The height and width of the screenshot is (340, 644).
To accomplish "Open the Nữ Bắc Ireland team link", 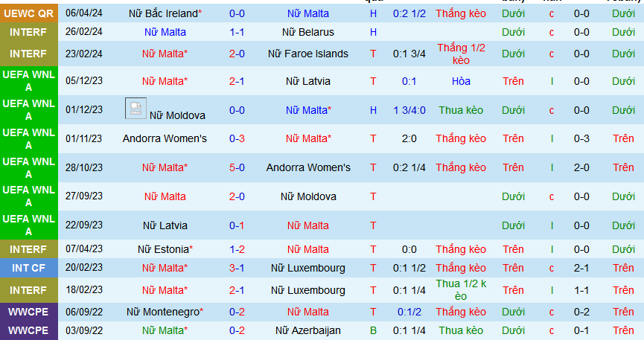I will 162,13.
